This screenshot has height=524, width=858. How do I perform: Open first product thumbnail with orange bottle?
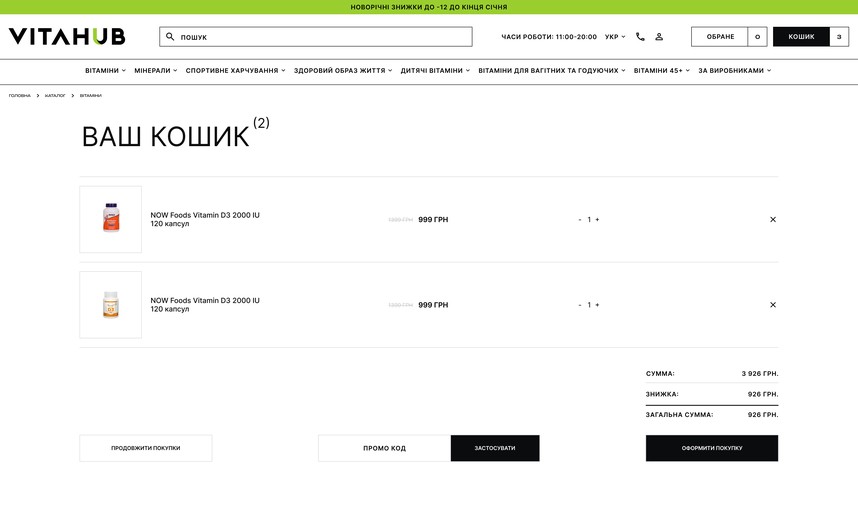click(x=111, y=219)
